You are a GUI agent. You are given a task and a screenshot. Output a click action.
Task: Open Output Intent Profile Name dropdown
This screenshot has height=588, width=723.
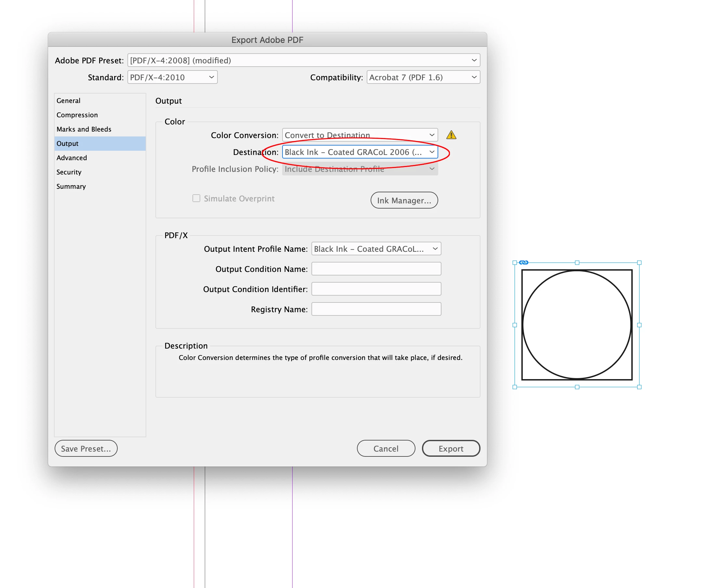click(x=376, y=249)
